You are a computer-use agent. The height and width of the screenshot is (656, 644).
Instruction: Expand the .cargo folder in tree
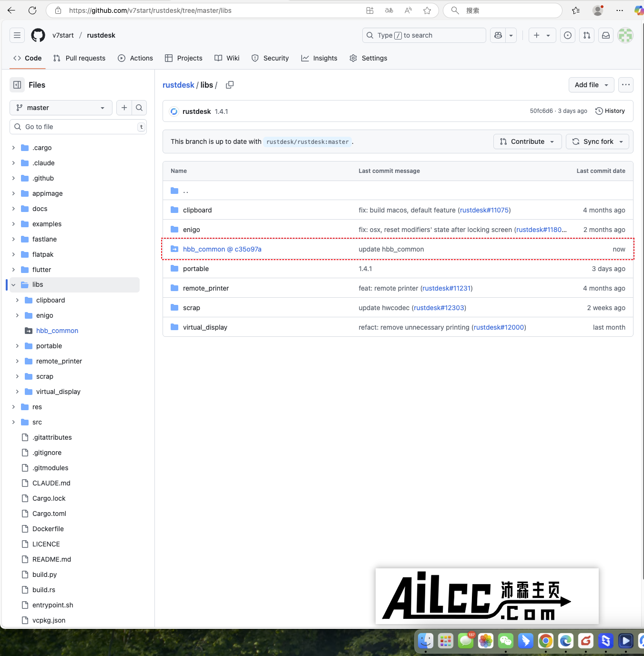[13, 148]
